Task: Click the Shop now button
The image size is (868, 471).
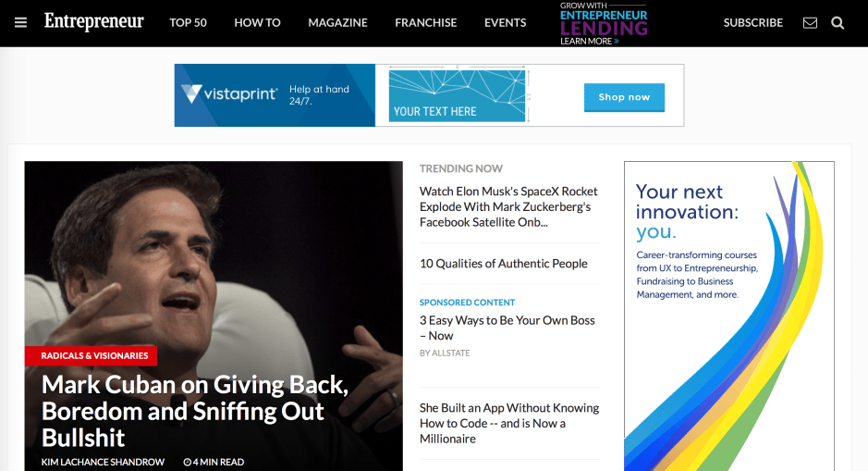Action: (x=625, y=97)
